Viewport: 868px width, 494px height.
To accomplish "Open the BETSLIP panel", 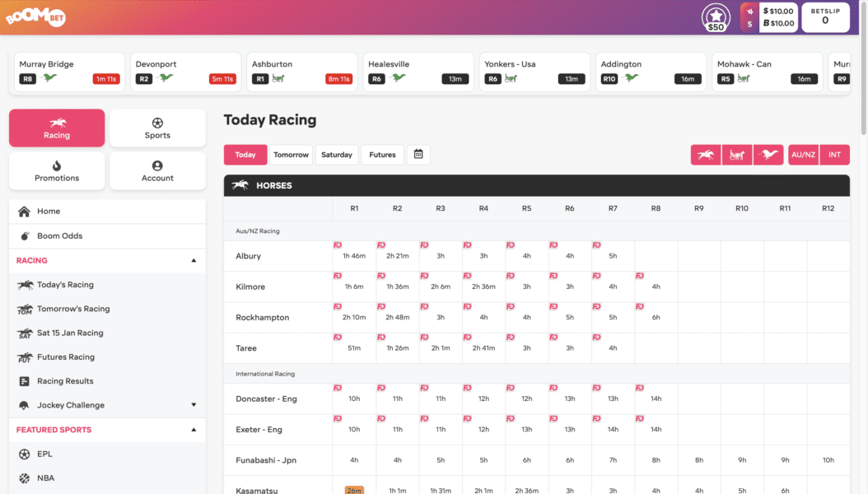I will coord(825,16).
